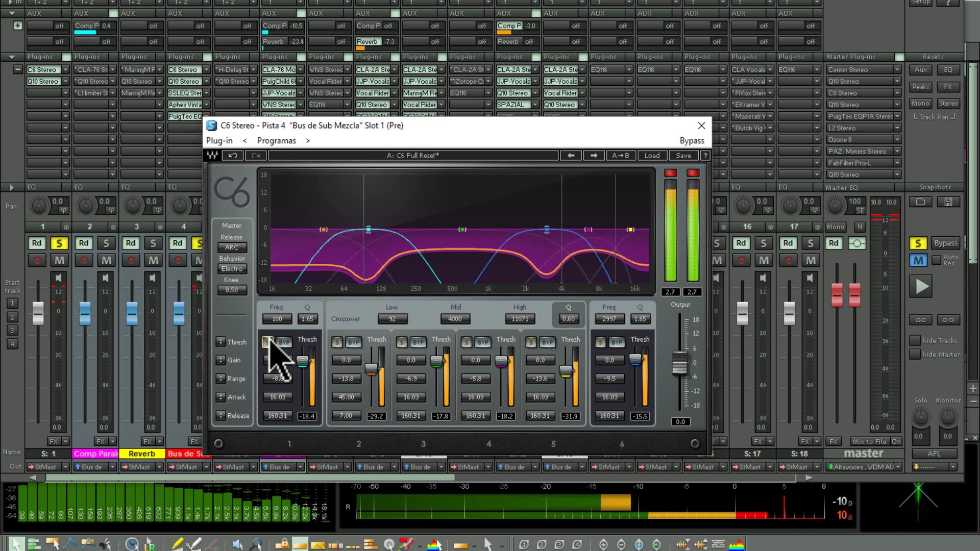Expand the Thresh stepper in C6 controls
This screenshot has height=551, width=980.
pos(220,342)
